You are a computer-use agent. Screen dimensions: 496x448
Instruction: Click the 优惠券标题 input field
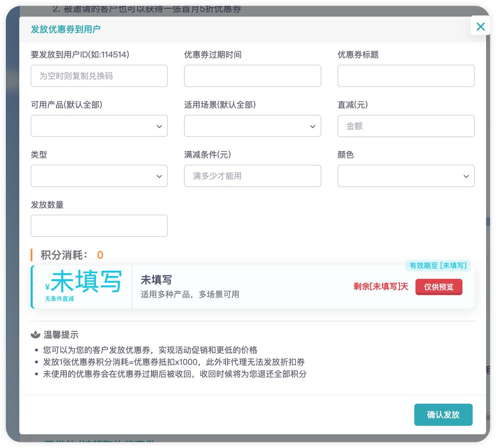point(406,76)
